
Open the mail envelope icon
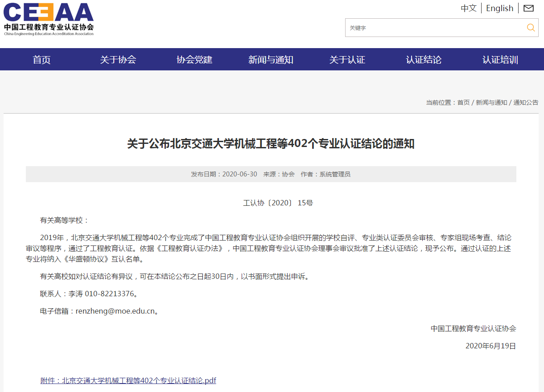(528, 8)
